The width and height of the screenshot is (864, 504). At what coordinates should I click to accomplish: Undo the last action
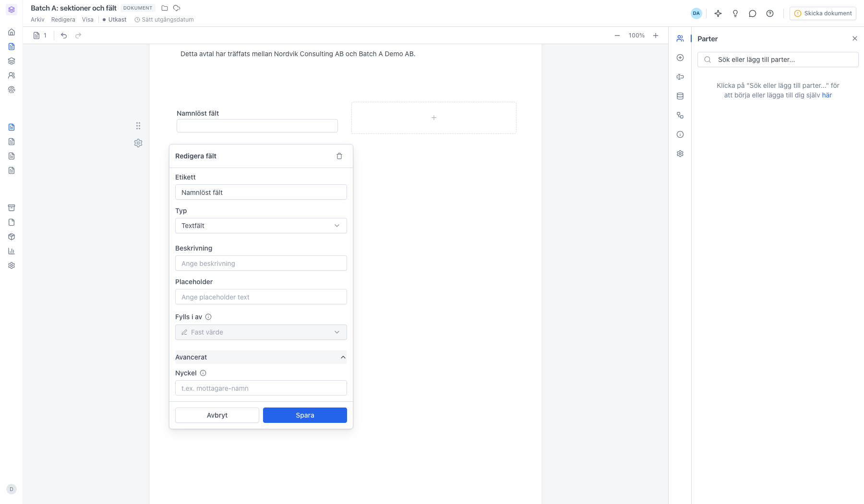(x=64, y=36)
